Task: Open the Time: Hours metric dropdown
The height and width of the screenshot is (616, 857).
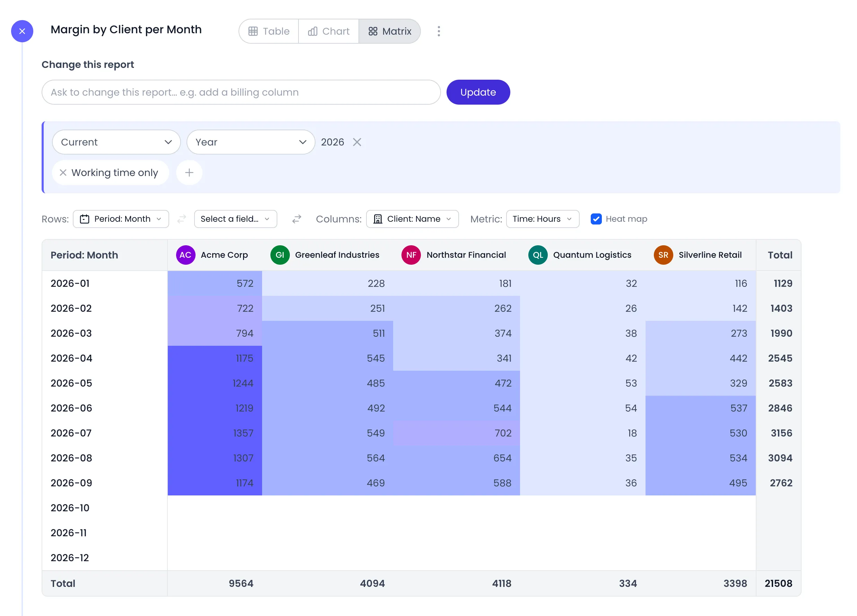Action: (x=543, y=219)
